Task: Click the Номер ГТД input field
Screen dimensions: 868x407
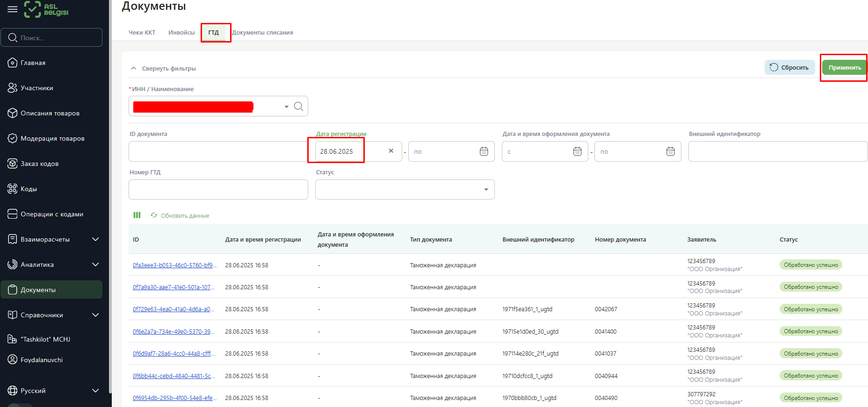Action: pyautogui.click(x=218, y=189)
